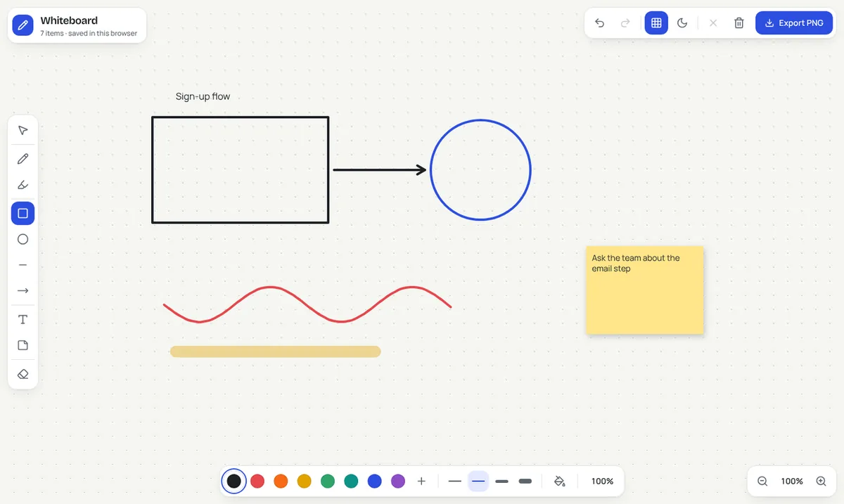Choose the thinnest stroke width

pyautogui.click(x=455, y=482)
